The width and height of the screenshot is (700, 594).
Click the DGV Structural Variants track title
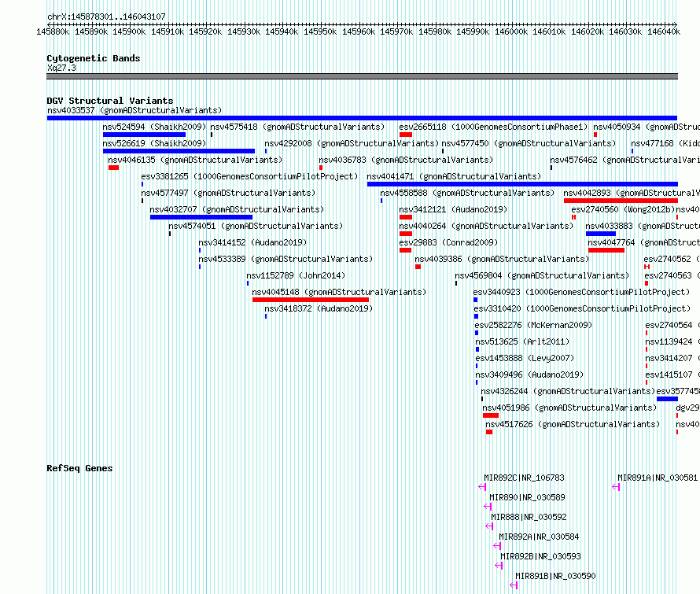(110, 101)
